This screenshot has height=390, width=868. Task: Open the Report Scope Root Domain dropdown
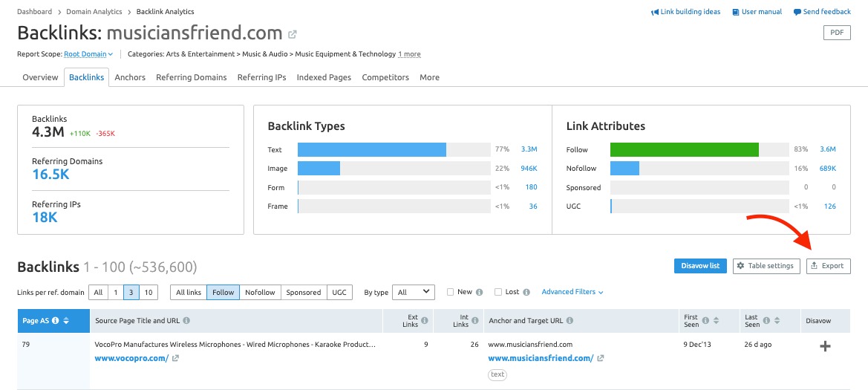point(88,54)
